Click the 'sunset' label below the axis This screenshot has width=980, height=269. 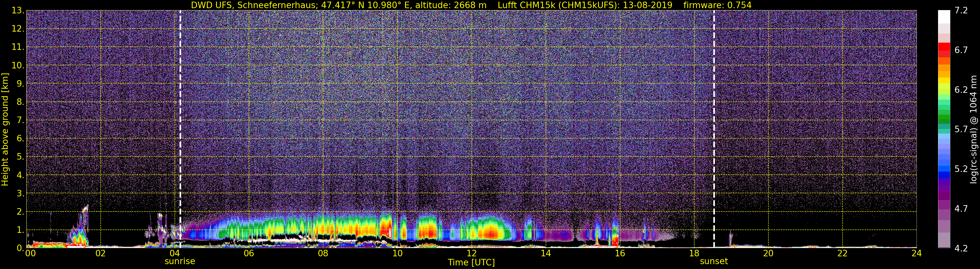[714, 262]
